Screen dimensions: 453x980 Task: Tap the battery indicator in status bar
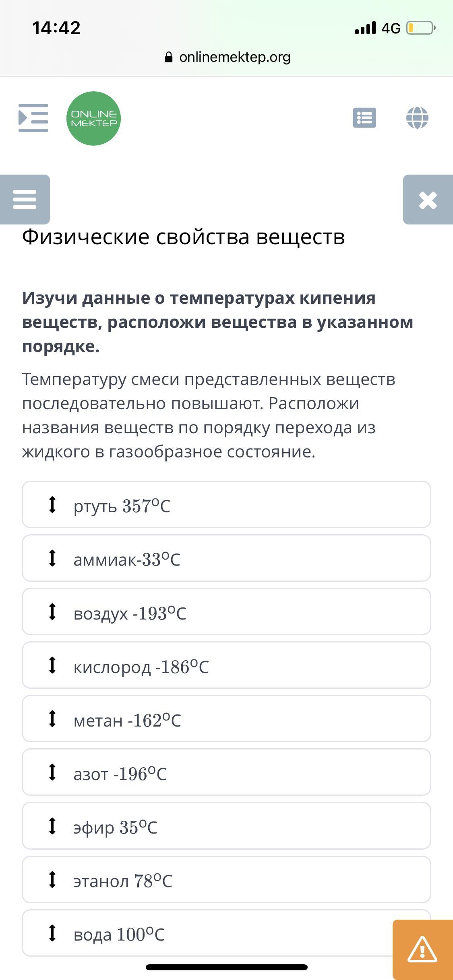420,28
